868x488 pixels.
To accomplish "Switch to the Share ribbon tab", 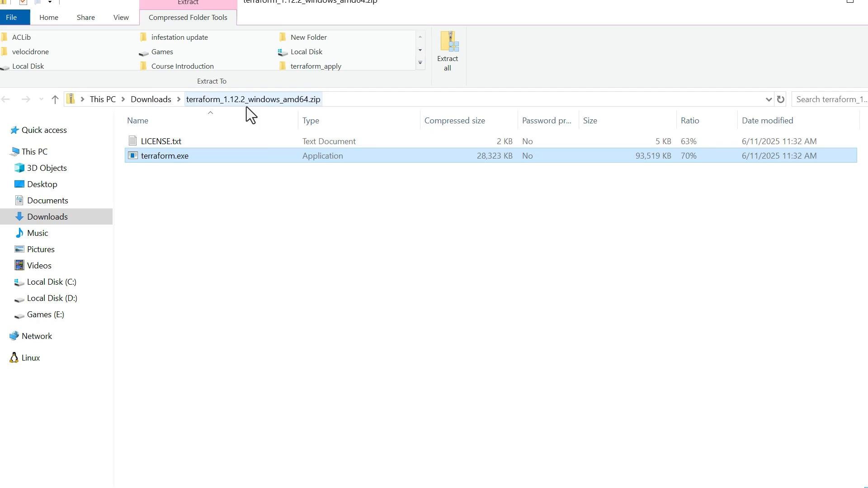I will [85, 17].
